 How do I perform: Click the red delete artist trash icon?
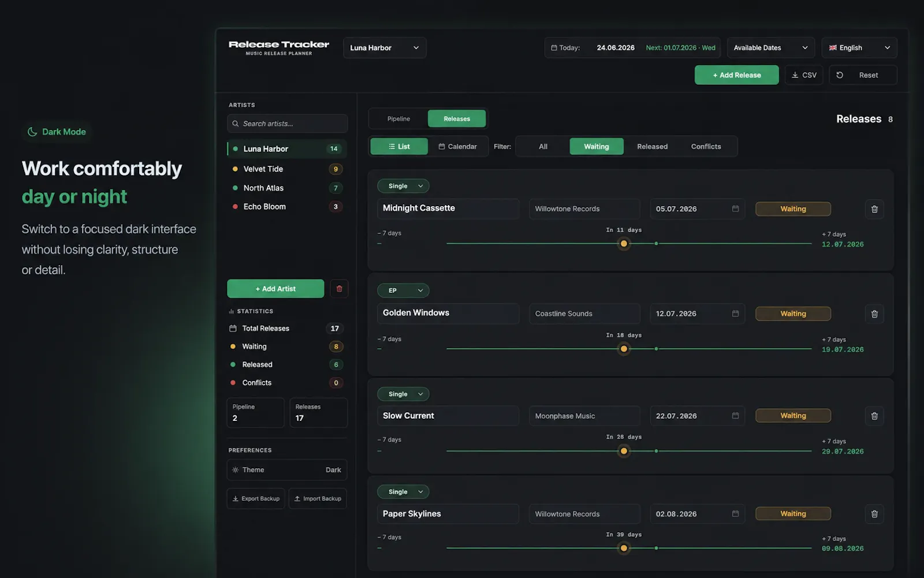coord(339,289)
